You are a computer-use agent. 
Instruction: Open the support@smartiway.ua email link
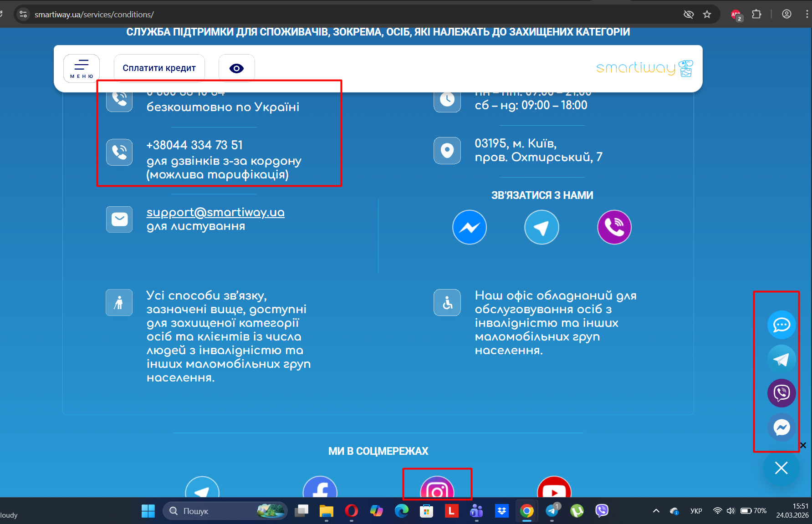[x=215, y=212]
